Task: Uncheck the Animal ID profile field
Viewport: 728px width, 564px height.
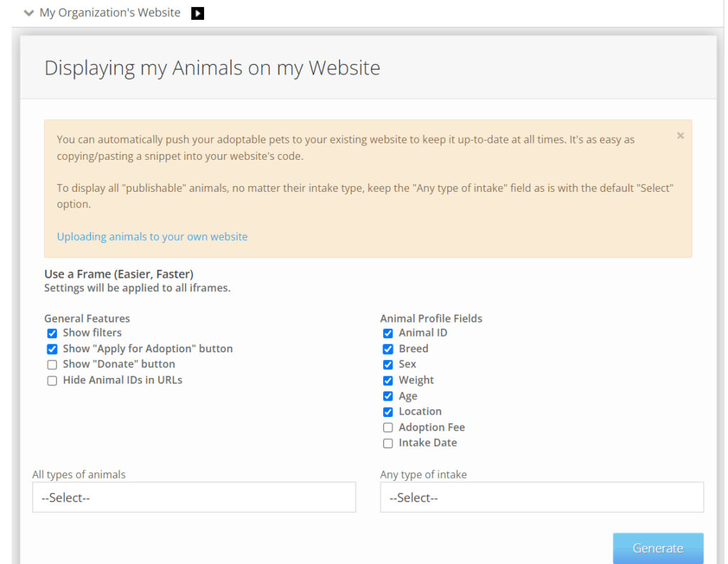Action: (x=387, y=333)
